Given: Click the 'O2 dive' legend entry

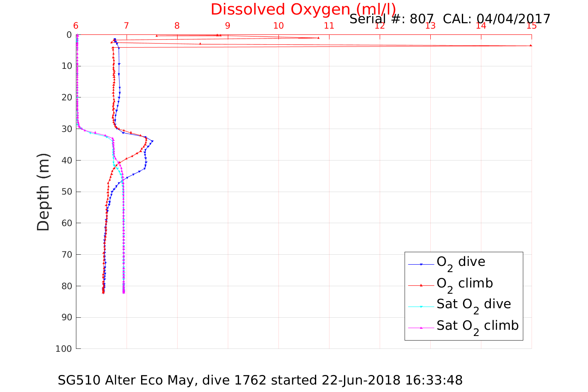Looking at the screenshot, I should click(x=461, y=263).
